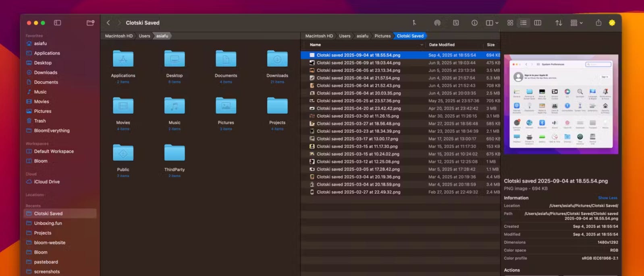Select file Clotski saved 2025-04-20 at 23.42.42.png

[x=358, y=108]
